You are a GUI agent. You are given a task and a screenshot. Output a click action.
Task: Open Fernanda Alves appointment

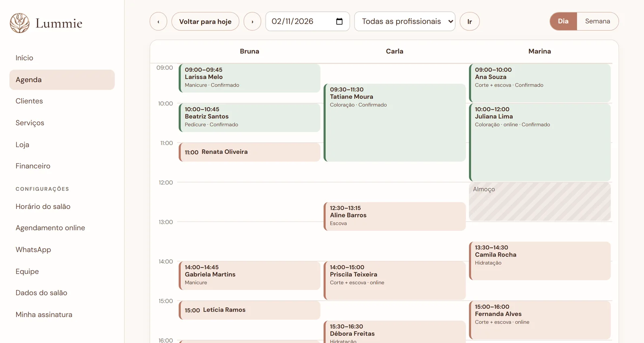coord(540,320)
